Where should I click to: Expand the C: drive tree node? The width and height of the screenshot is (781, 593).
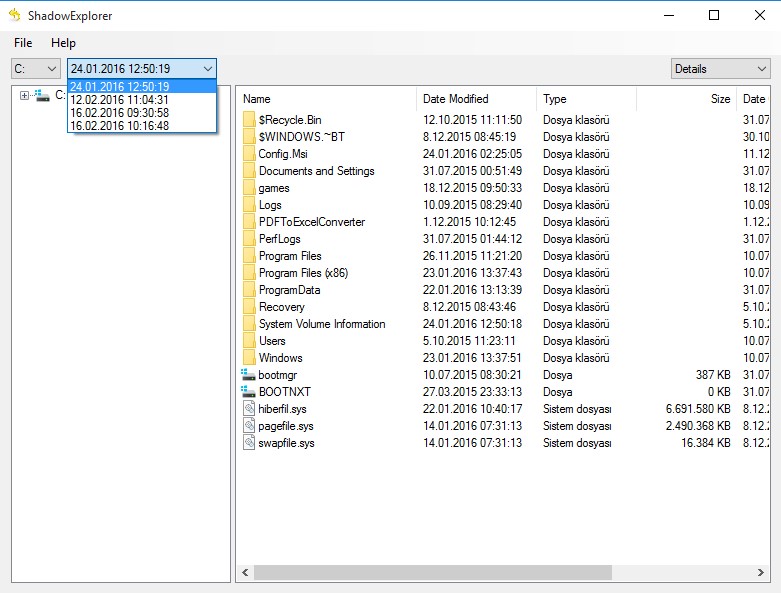coord(24,95)
